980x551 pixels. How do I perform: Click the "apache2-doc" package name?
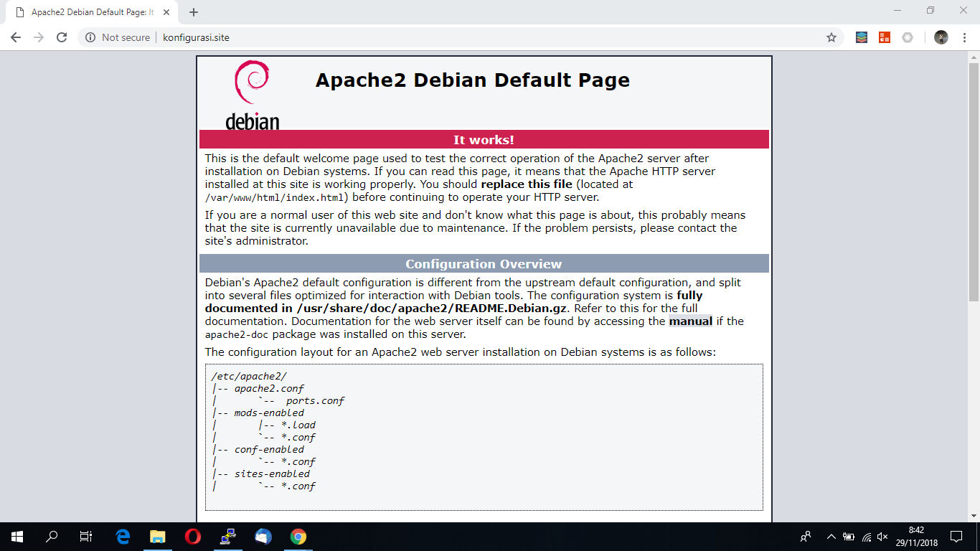(x=237, y=334)
